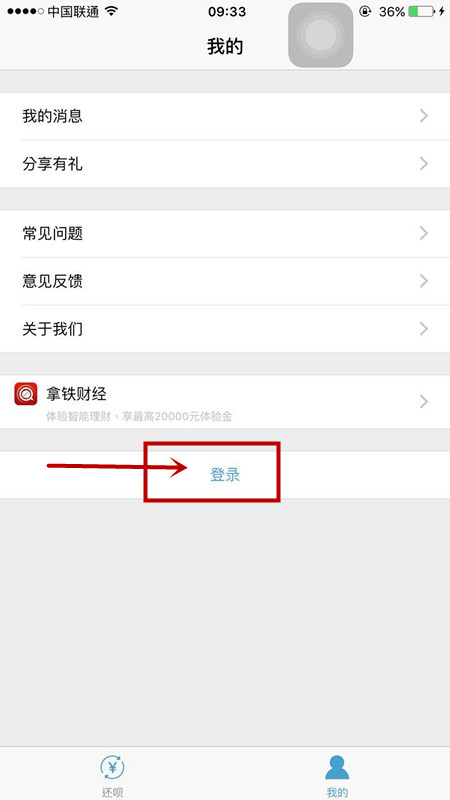This screenshot has width=450, height=800.
Task: Tap the 09:33 clock in status bar
Action: [x=225, y=12]
